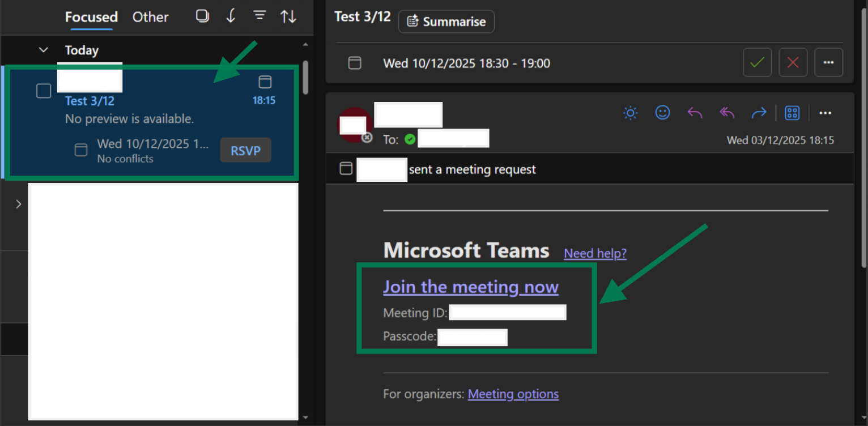This screenshot has width=868, height=426.
Task: Click the sender's avatar
Action: click(x=355, y=124)
